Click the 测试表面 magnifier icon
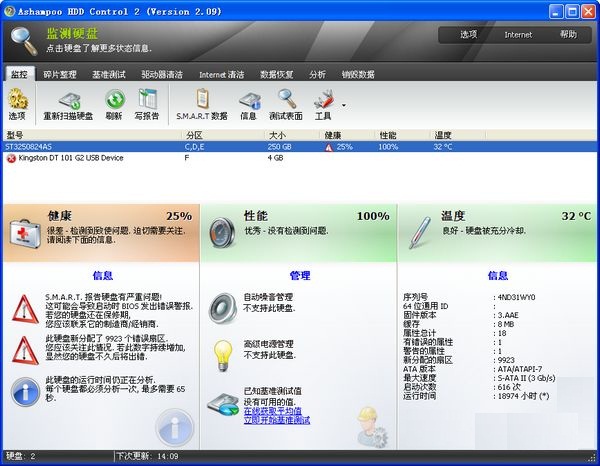Viewport: 600px width, 466px height. (287, 99)
